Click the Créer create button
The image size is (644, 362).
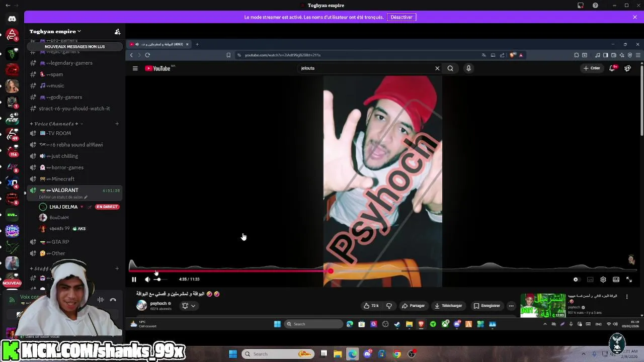pyautogui.click(x=592, y=68)
